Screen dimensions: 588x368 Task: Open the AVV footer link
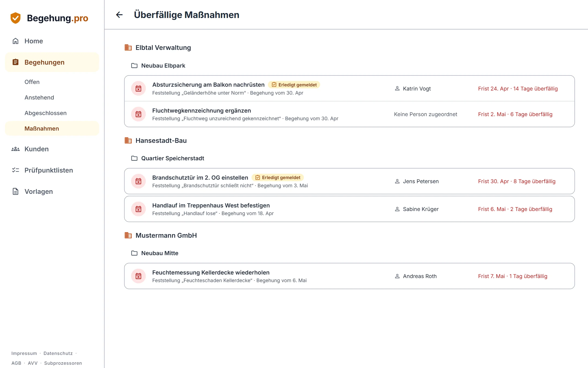pos(33,363)
